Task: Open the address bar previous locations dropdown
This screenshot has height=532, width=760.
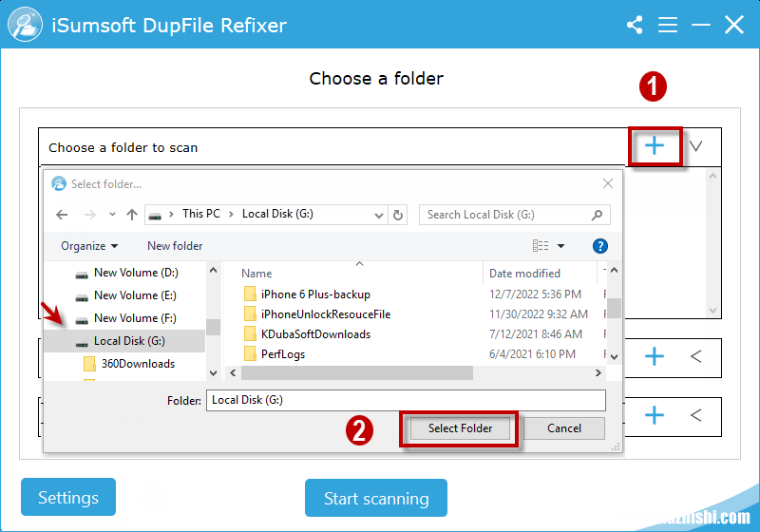Action: pyautogui.click(x=379, y=215)
